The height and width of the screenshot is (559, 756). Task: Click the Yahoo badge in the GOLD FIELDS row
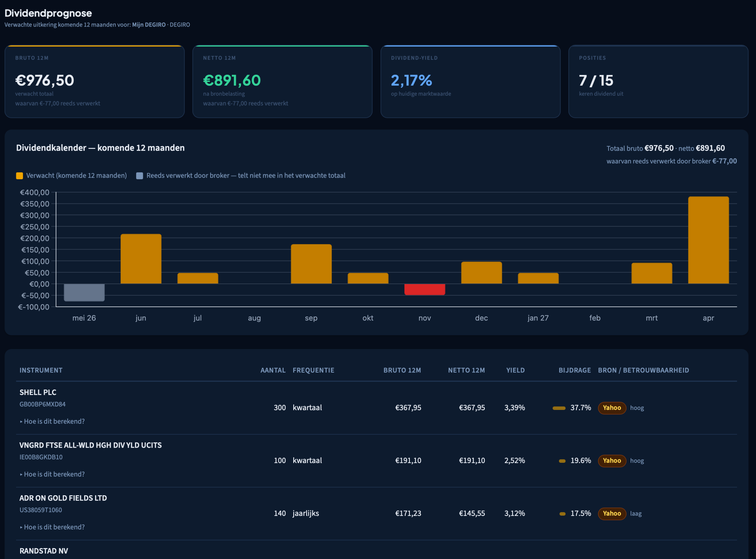612,513
